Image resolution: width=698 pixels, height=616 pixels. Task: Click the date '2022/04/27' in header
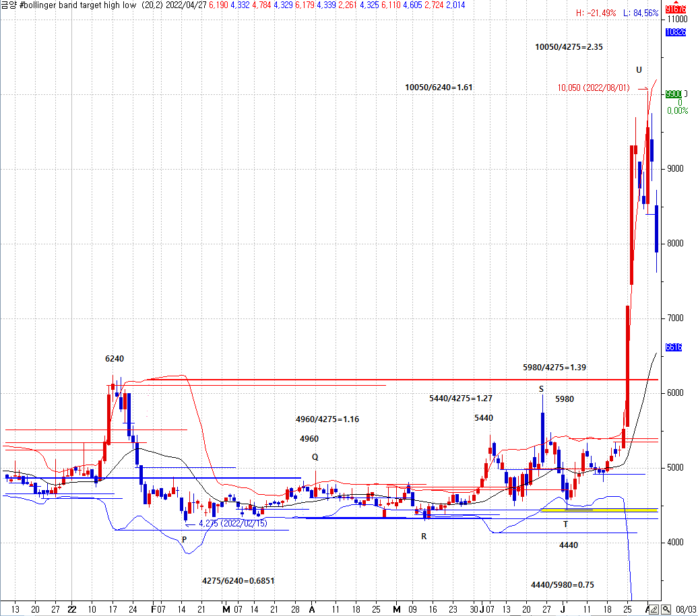tap(186, 5)
